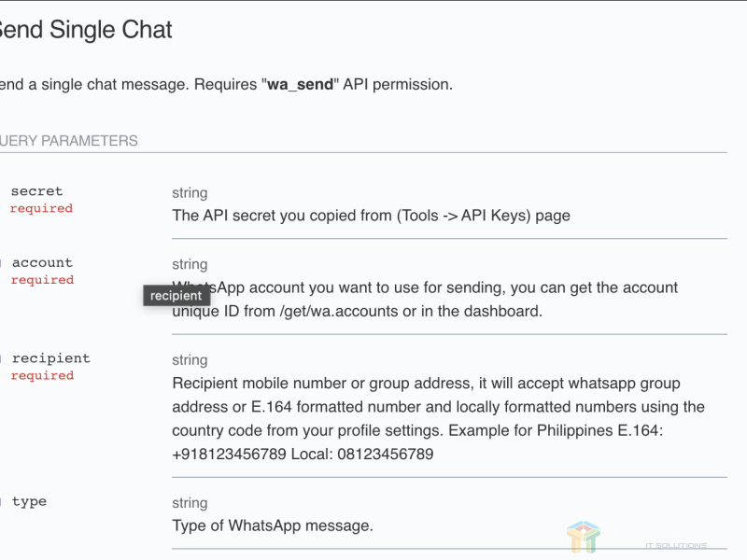
Task: Click the 'type' parameter name
Action: (x=29, y=501)
